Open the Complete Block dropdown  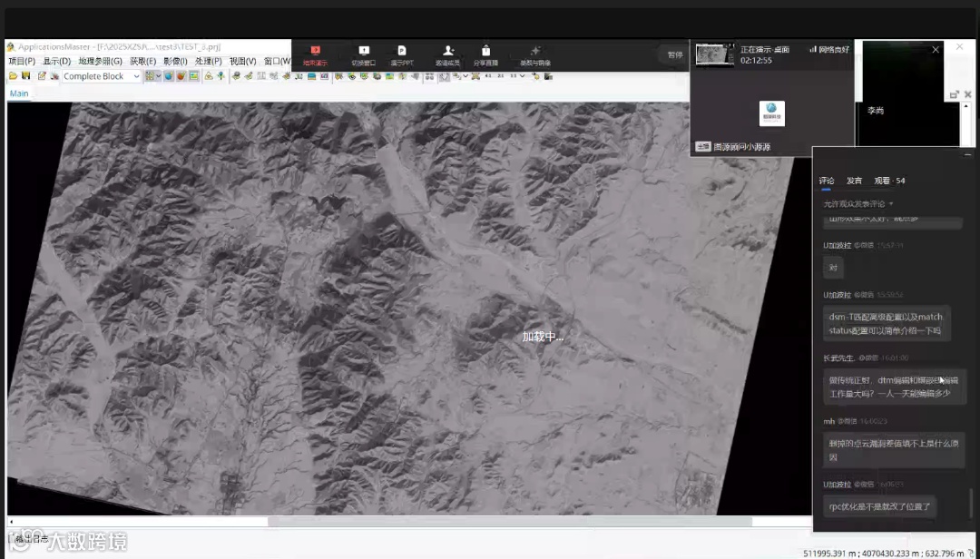137,76
